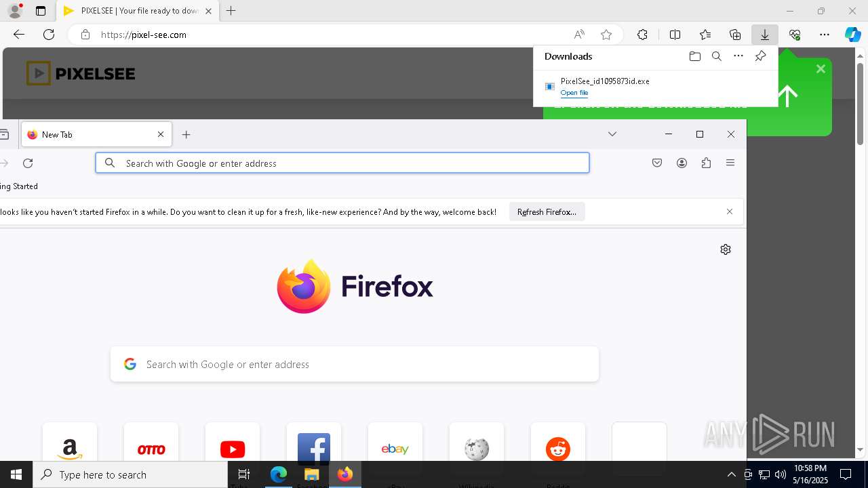Open Firefox application hamburger menu
The height and width of the screenshot is (488, 868).
pos(730,163)
